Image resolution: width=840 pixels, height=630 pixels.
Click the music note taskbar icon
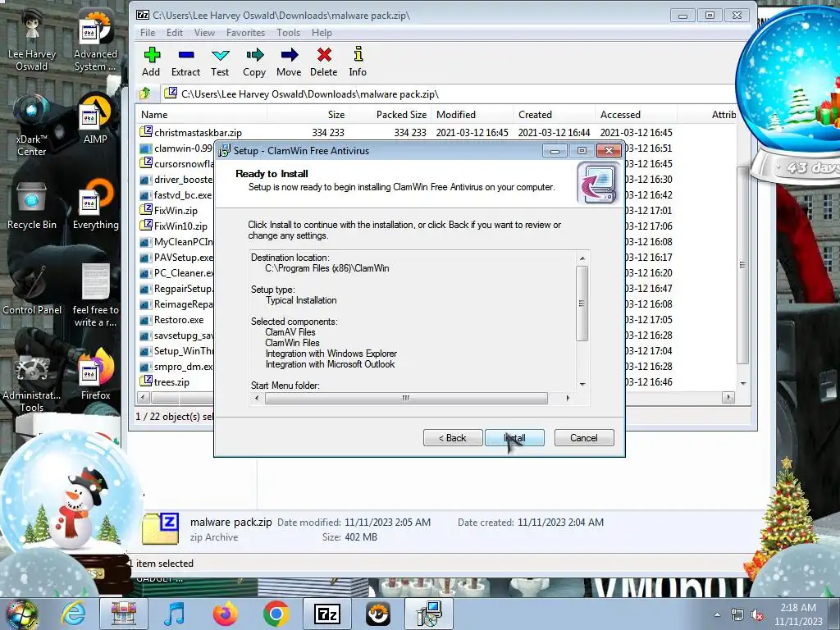(x=175, y=614)
